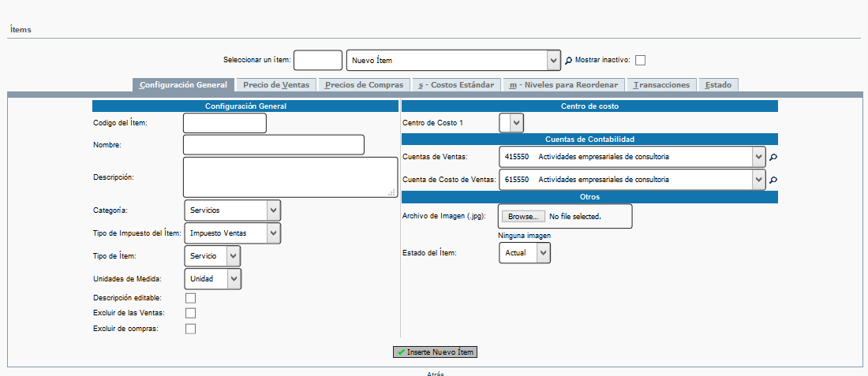The width and height of the screenshot is (868, 376).
Task: Click the search magnifier beside Nuevo Ítem dropdown
Action: pyautogui.click(x=568, y=61)
